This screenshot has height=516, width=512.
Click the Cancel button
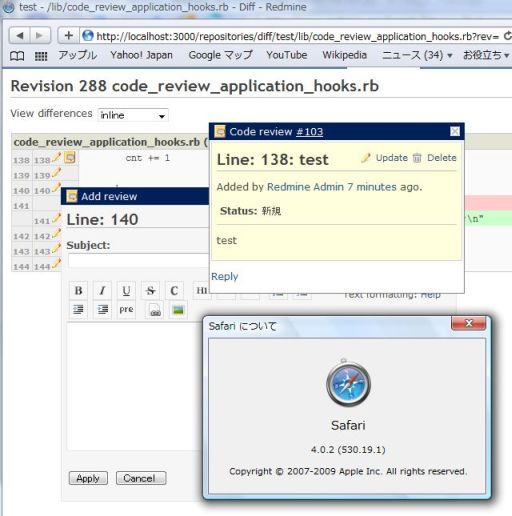[141, 478]
